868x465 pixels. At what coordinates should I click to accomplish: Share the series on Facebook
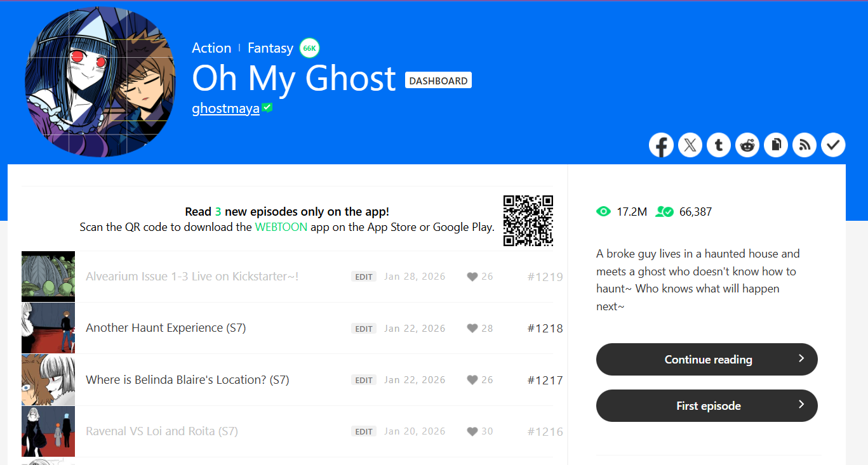point(661,145)
